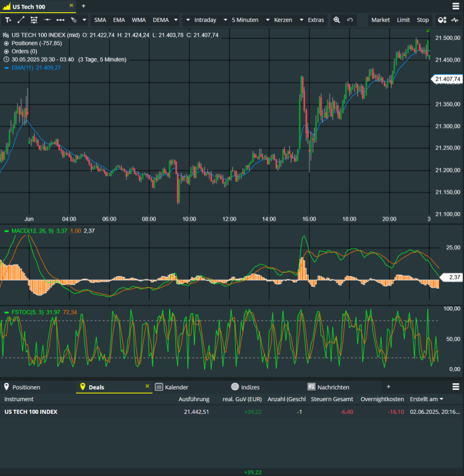This screenshot has height=476, width=464.
Task: Select the Fibonacci retracement tool
Action: point(34,20)
